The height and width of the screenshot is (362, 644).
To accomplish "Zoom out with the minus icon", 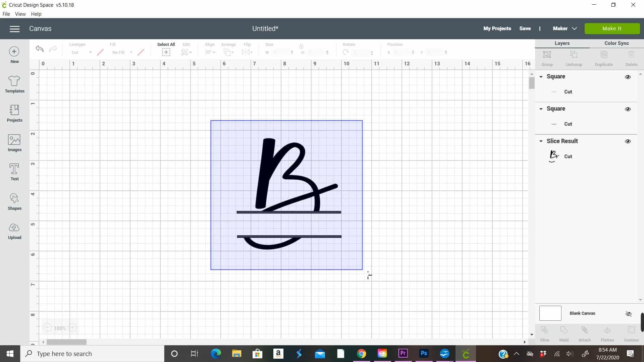I will click(x=47, y=328).
